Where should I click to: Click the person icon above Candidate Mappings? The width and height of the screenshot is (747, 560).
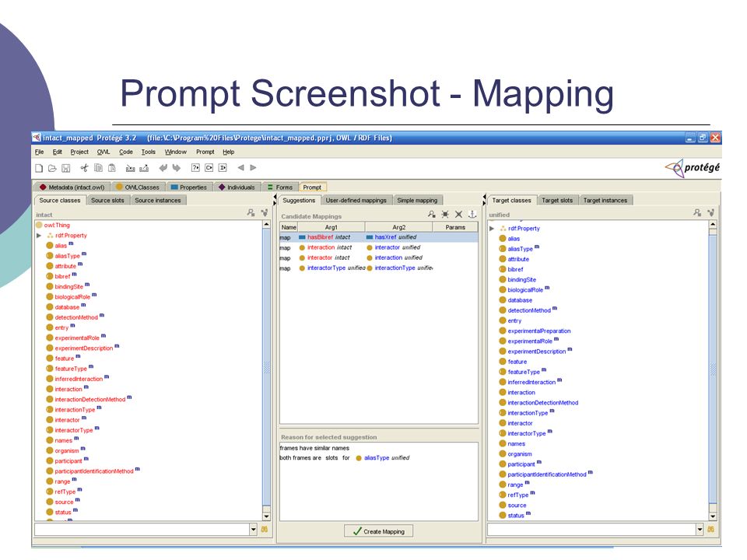(x=432, y=215)
